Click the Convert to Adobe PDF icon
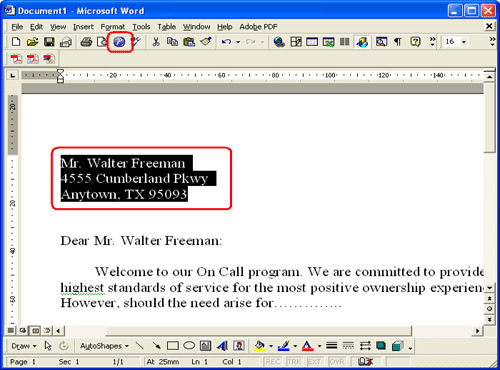Screen dimensions: 500x370 pos(16,59)
